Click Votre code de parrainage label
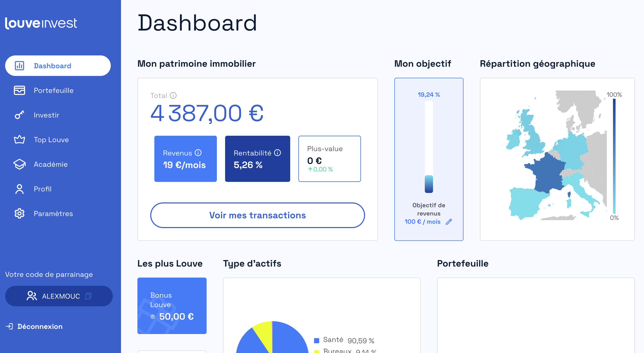This screenshot has width=644, height=353. [x=49, y=274]
